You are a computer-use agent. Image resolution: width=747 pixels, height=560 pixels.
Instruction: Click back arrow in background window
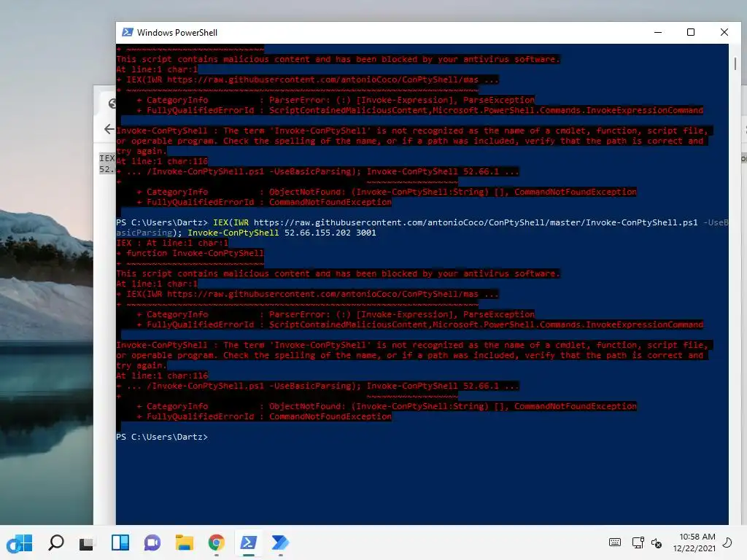click(x=109, y=129)
